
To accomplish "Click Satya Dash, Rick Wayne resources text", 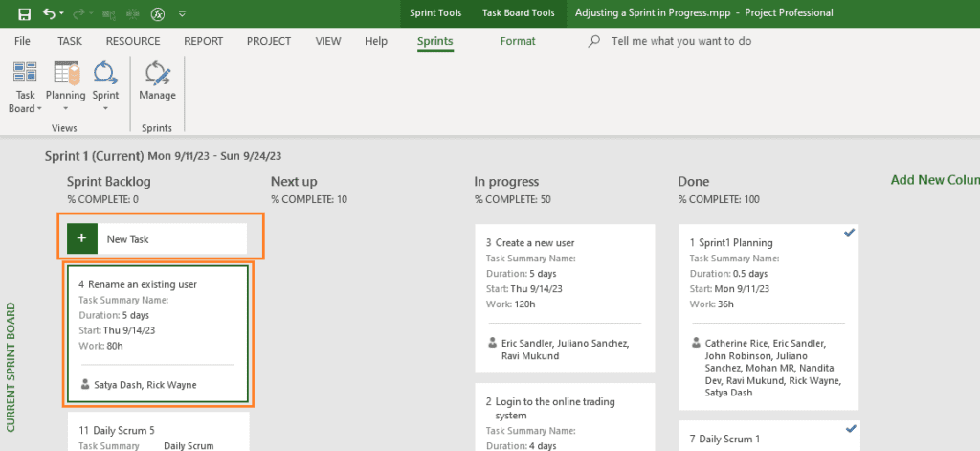I will [x=145, y=385].
